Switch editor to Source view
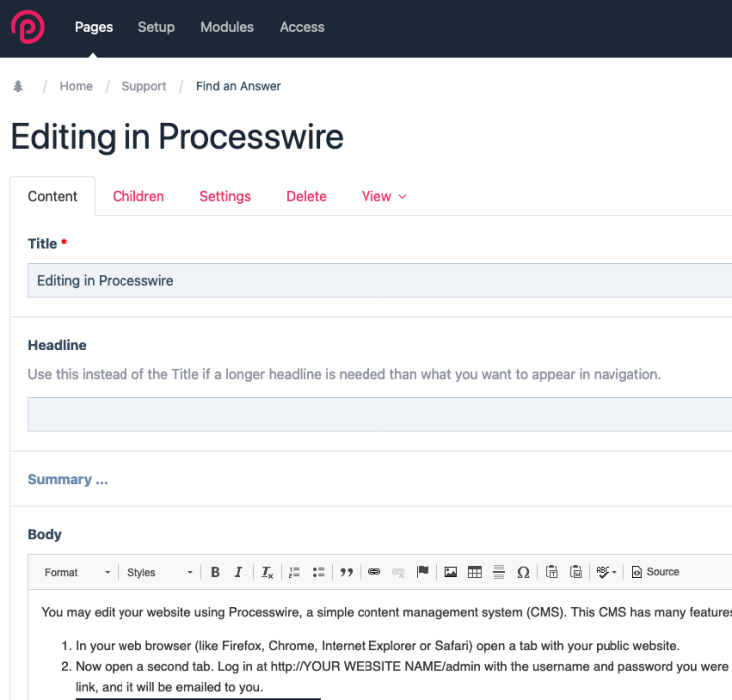Viewport: 732px width, 700px height. click(x=655, y=572)
